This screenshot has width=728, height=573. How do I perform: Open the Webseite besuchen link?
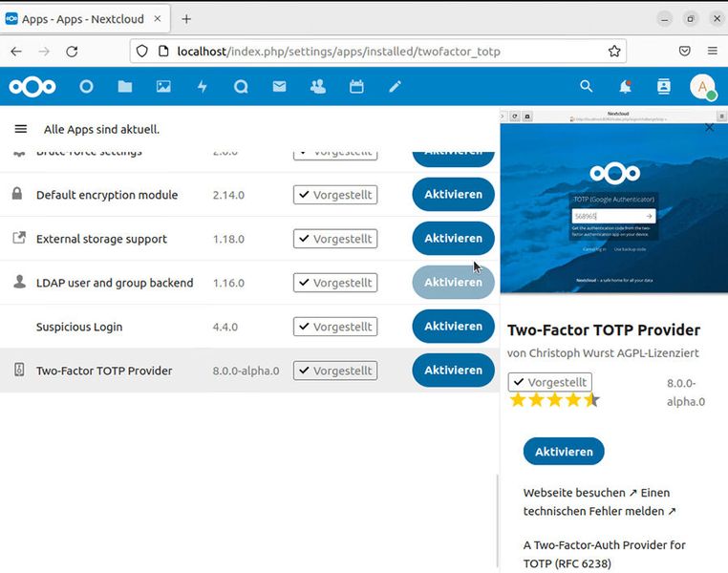click(580, 493)
